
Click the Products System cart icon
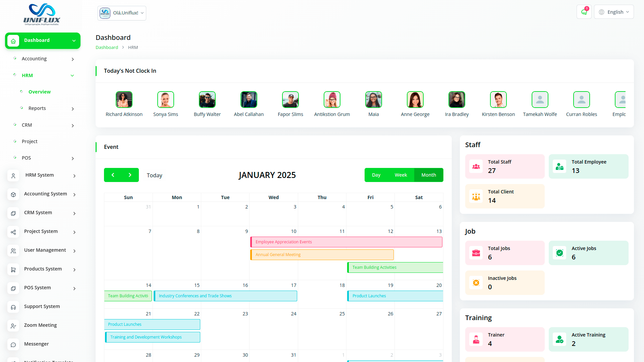[x=13, y=269]
